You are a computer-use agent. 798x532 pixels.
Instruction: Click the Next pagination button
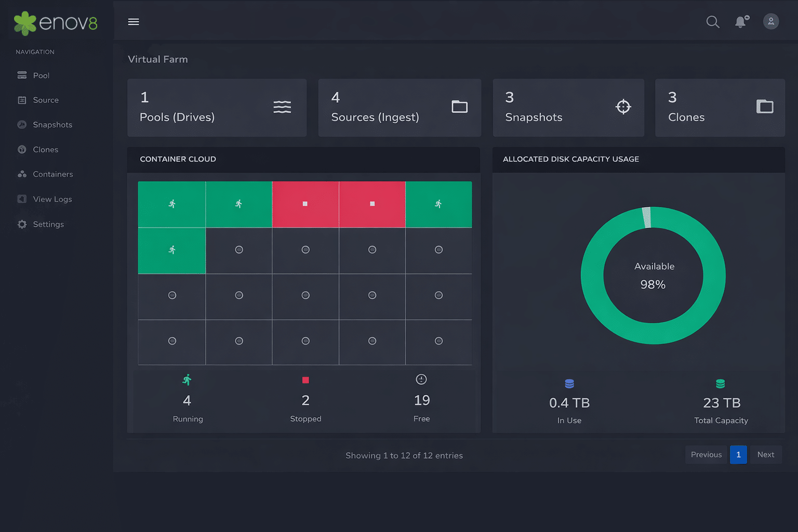click(x=765, y=455)
